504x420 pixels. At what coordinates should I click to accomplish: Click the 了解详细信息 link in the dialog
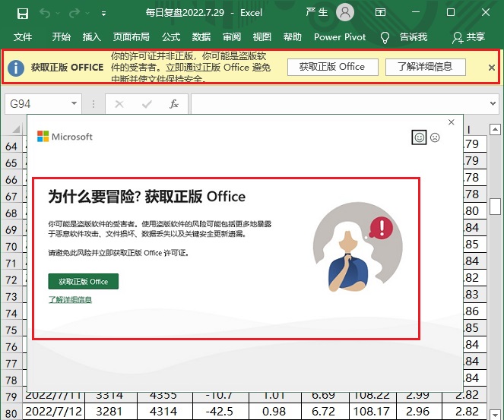pos(70,299)
